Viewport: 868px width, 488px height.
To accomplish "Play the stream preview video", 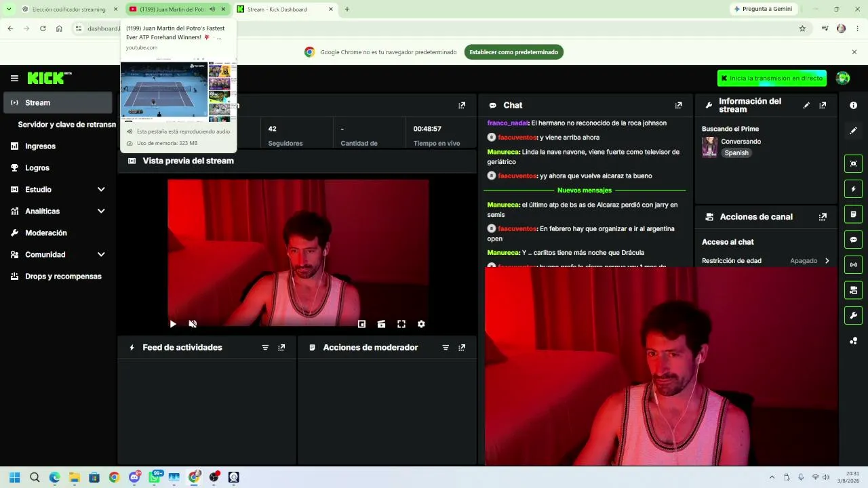I will pyautogui.click(x=173, y=324).
